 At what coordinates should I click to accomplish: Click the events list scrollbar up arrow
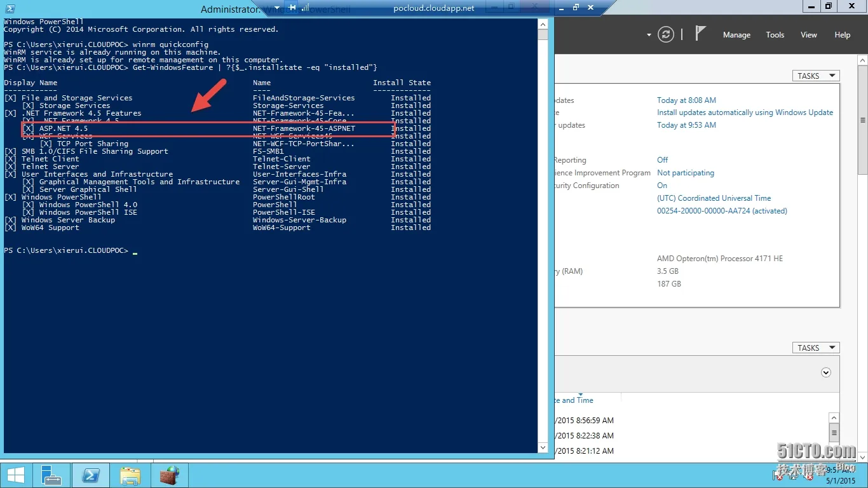834,417
